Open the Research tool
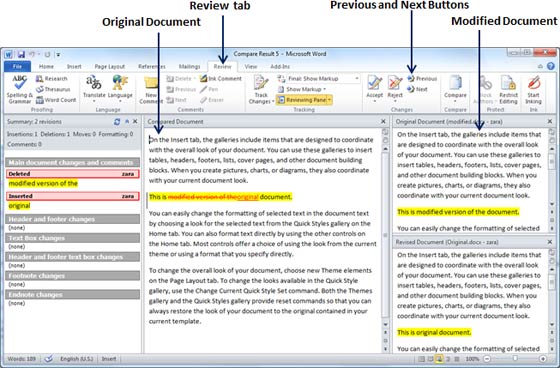The height and width of the screenshot is (368, 560). point(51,79)
